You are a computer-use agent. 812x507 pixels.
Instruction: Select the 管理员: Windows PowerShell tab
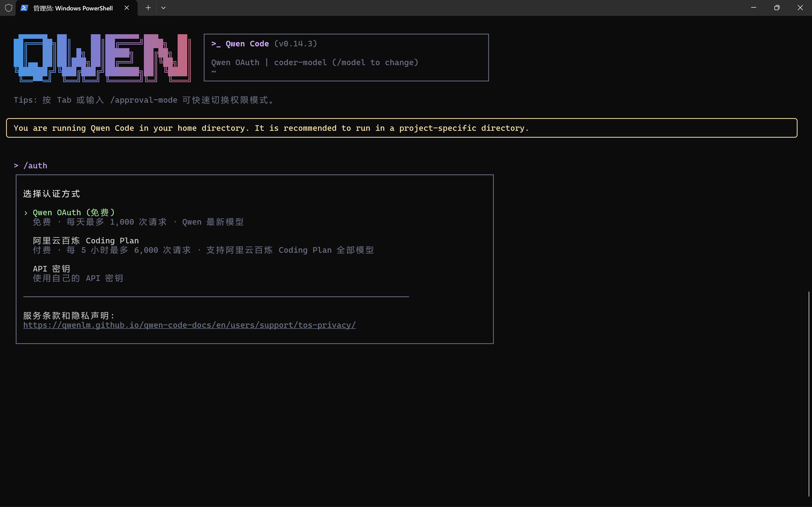click(73, 8)
